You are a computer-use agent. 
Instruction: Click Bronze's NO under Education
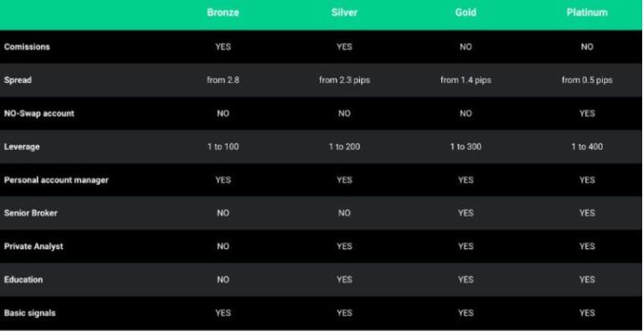click(x=223, y=279)
